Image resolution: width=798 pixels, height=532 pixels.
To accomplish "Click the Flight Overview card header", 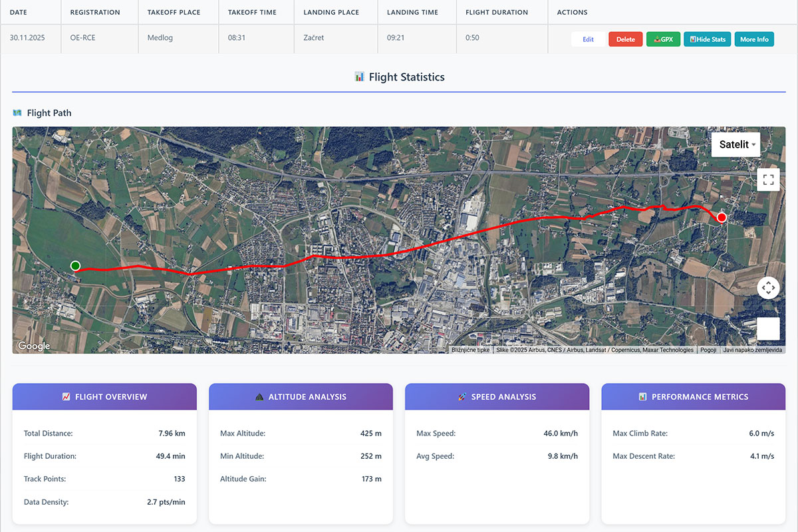I will (x=104, y=396).
